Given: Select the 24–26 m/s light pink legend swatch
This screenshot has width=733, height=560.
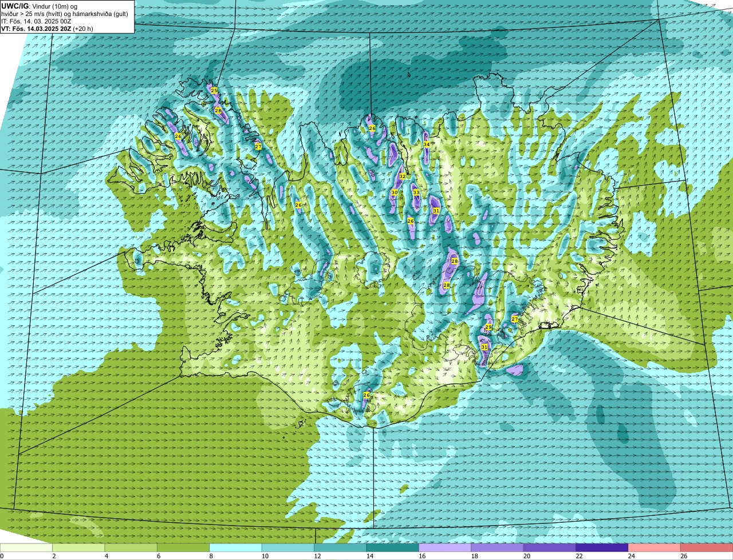Looking at the screenshot, I should [655, 547].
